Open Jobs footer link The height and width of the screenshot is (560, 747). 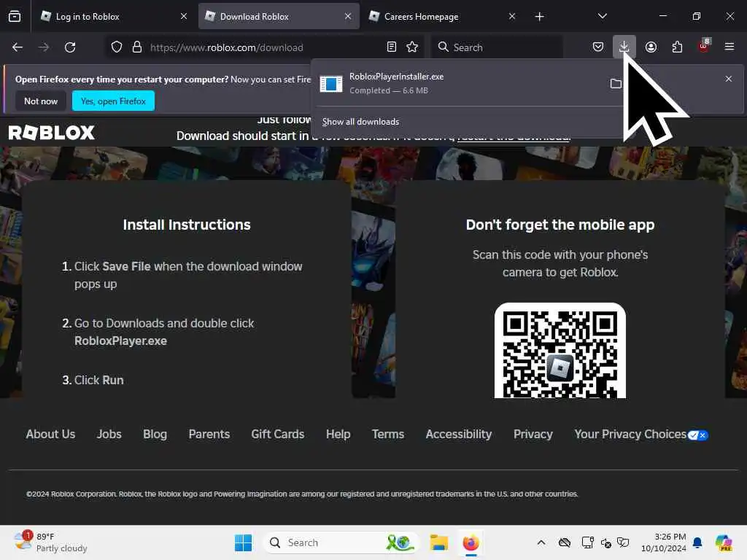tap(109, 435)
